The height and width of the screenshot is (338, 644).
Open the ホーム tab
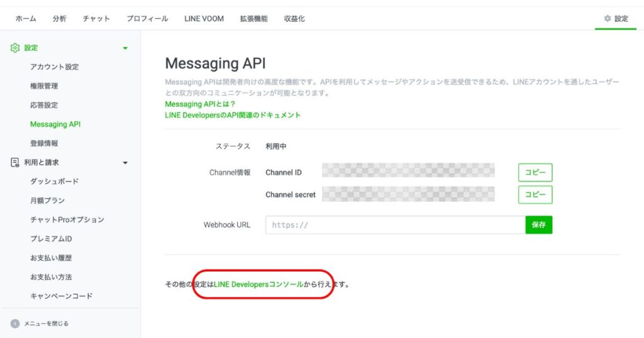click(26, 18)
